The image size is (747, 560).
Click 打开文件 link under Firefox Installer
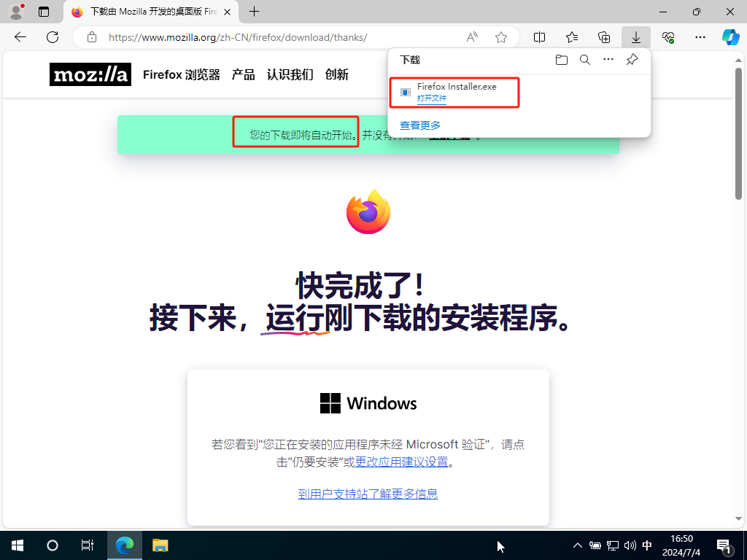tap(432, 98)
